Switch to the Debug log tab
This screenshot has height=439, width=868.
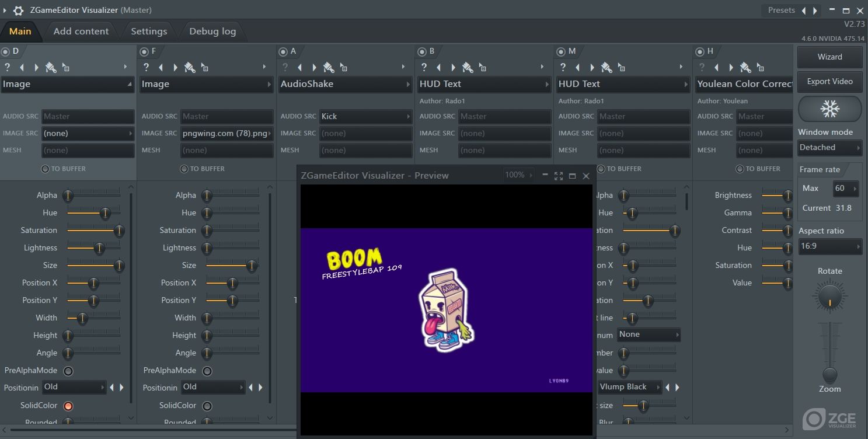[212, 32]
